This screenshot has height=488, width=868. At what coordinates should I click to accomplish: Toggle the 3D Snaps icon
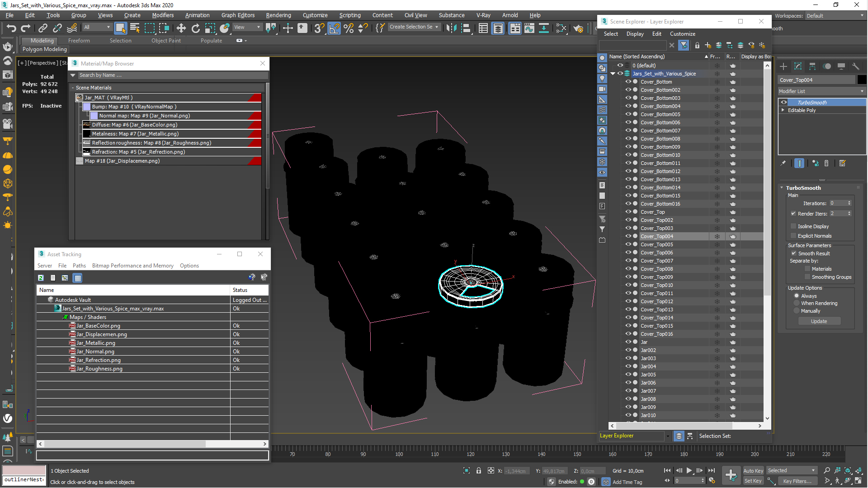[319, 28]
